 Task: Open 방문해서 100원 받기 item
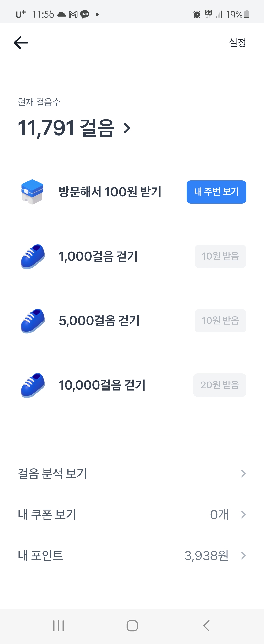point(110,192)
